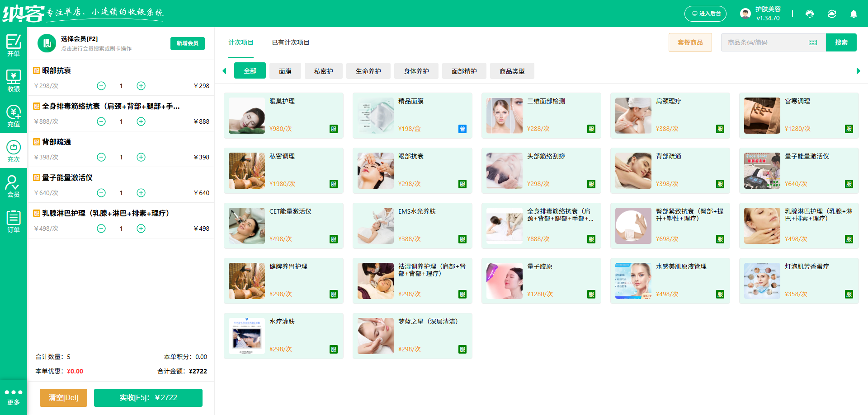
Task: Increase quantity of 乳腺淋巴护理 cart item
Action: 141,228
